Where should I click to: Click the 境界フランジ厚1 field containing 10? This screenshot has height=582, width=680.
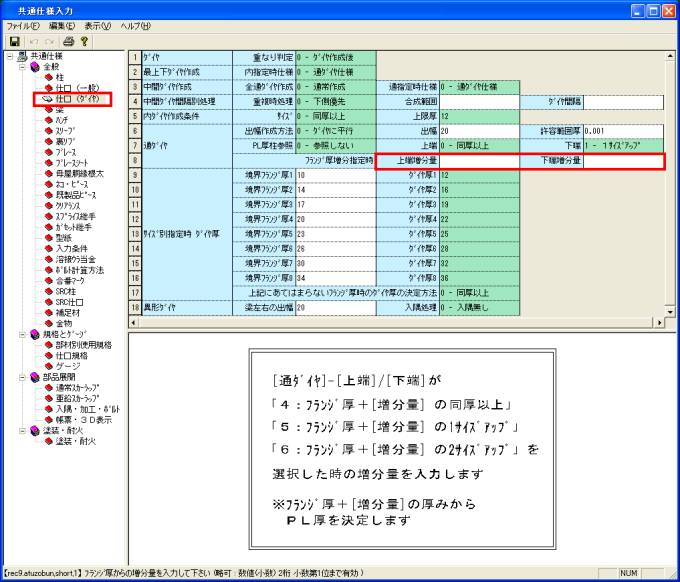tap(336, 175)
